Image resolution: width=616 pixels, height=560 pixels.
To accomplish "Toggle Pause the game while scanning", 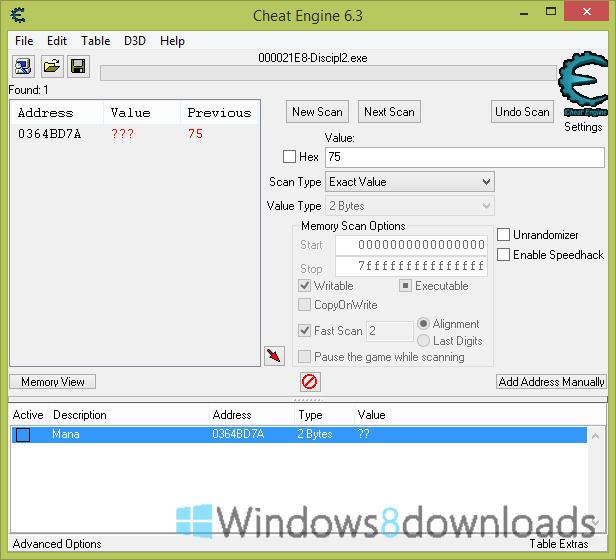I will click(x=304, y=356).
